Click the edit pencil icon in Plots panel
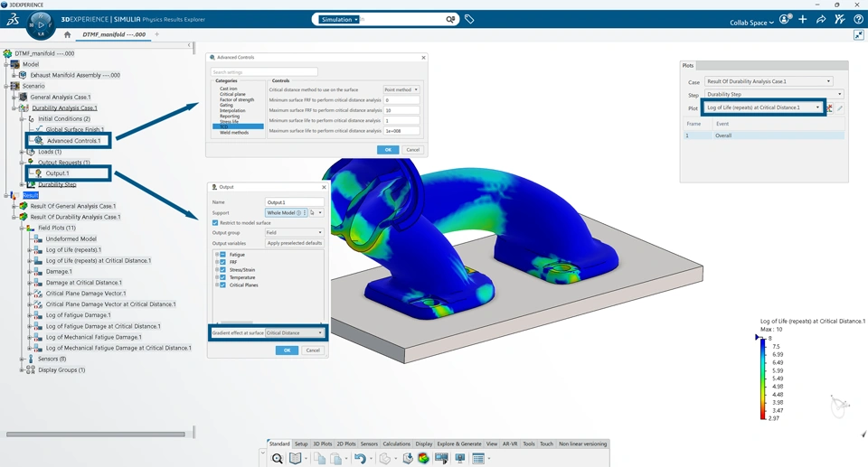868x467 pixels. 840,107
